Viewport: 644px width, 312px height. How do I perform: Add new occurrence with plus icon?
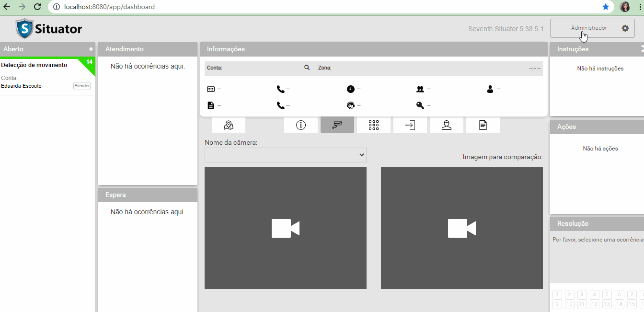point(91,49)
